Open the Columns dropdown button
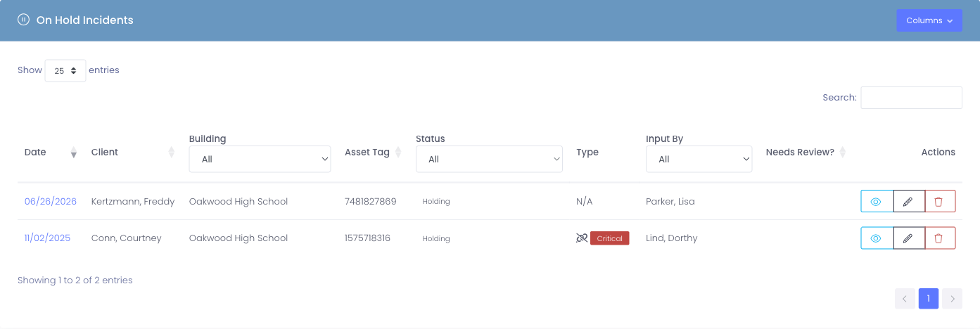 929,20
